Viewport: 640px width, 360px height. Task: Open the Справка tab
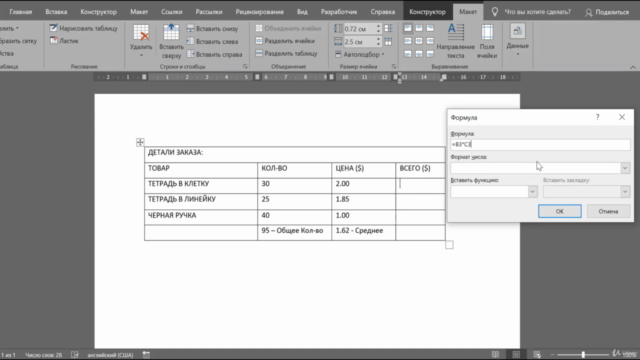click(382, 12)
